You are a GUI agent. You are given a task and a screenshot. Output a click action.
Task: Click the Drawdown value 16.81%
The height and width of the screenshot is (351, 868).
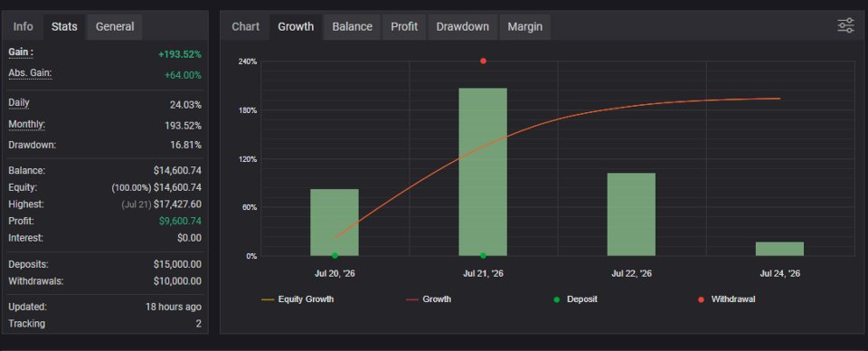[185, 145]
